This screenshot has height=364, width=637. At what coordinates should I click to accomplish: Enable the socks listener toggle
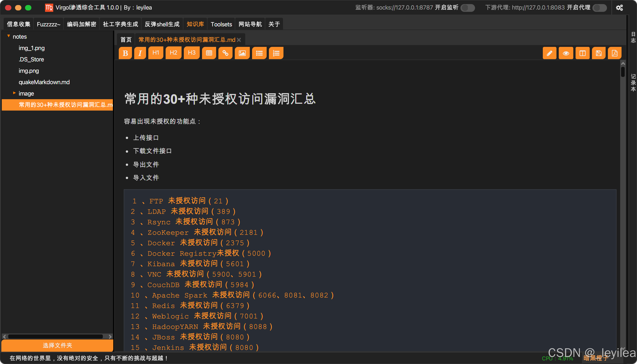468,8
